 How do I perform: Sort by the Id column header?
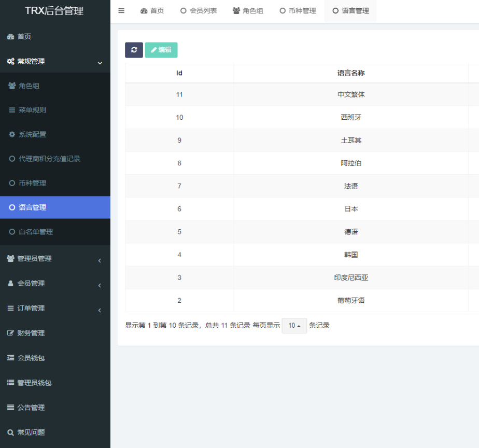(179, 73)
